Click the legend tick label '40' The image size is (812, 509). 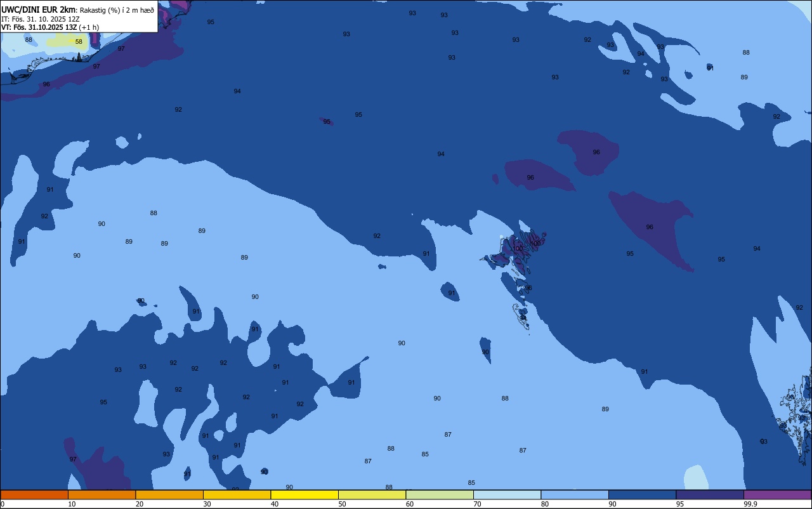(275, 504)
